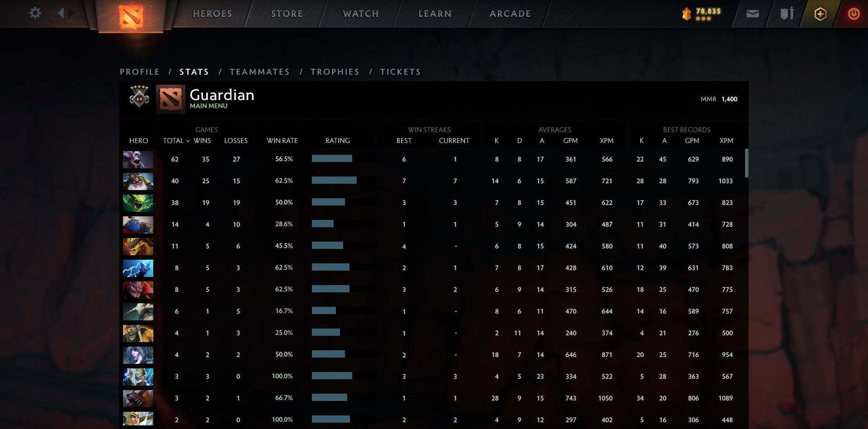Click the red power button to exit
Viewport: 868px width, 429px height.
pyautogui.click(x=854, y=14)
